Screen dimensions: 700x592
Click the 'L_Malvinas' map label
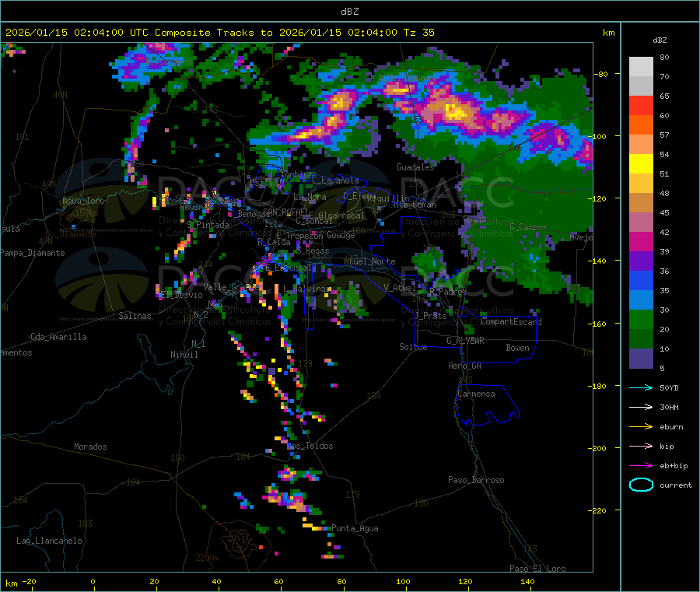pyautogui.click(x=307, y=289)
